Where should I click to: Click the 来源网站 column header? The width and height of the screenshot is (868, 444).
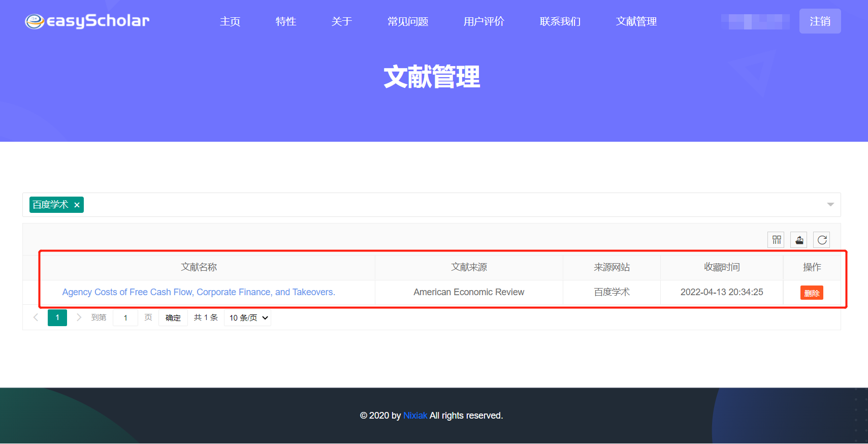click(x=612, y=267)
